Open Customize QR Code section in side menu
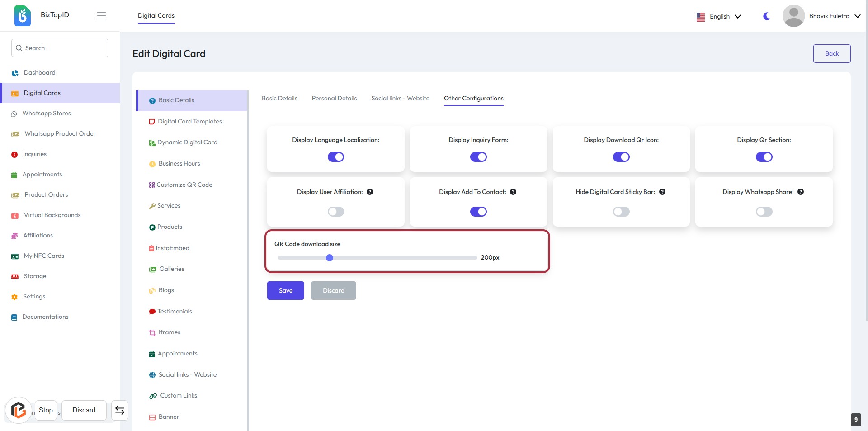This screenshot has width=868, height=431. 184,185
